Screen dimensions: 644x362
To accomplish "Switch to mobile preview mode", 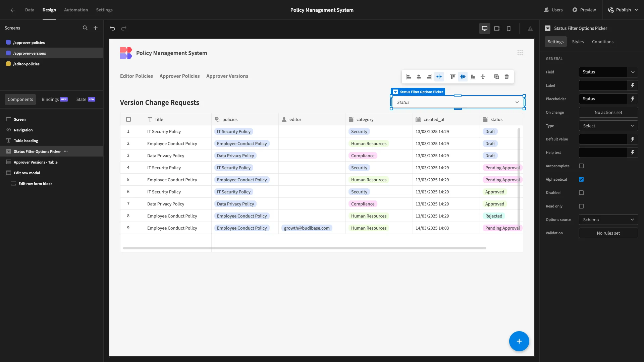I will point(509,28).
